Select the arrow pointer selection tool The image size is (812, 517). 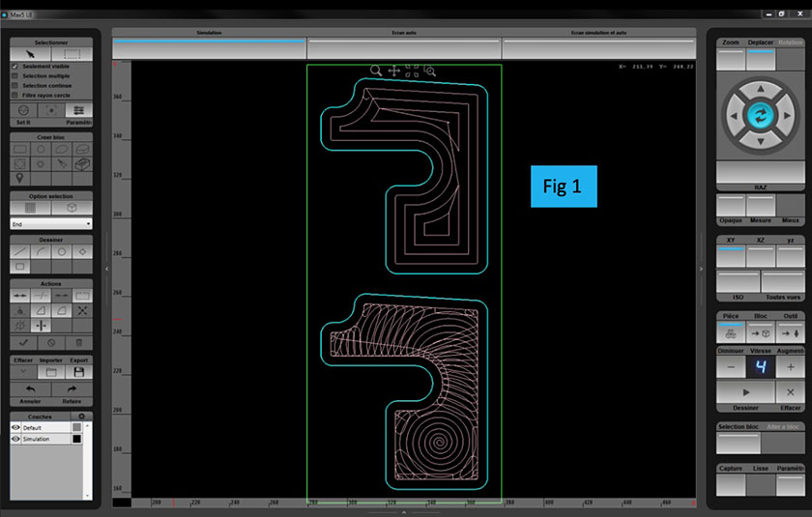click(x=29, y=54)
